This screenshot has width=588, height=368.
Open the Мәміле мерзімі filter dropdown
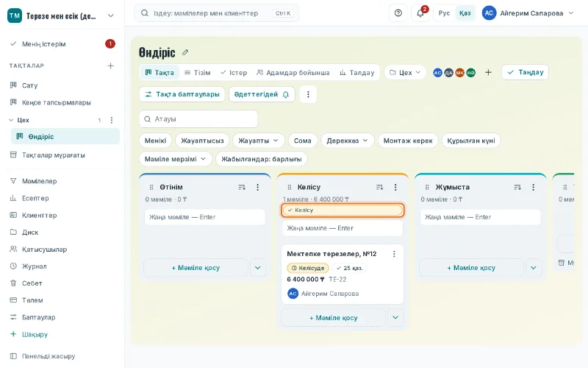176,159
